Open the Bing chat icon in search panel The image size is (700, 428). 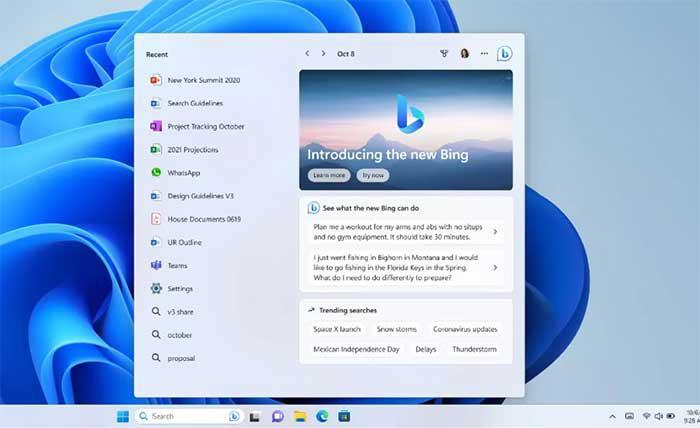tap(505, 54)
